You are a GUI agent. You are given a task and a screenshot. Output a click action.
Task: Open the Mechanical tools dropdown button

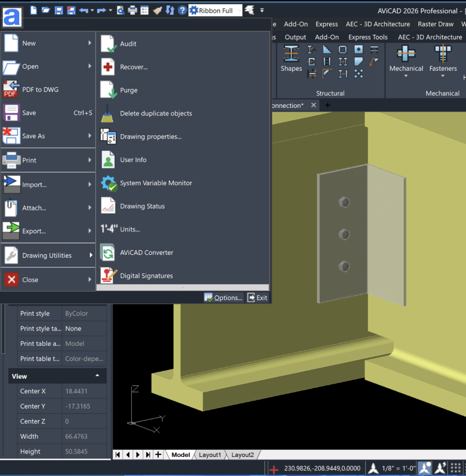click(406, 61)
